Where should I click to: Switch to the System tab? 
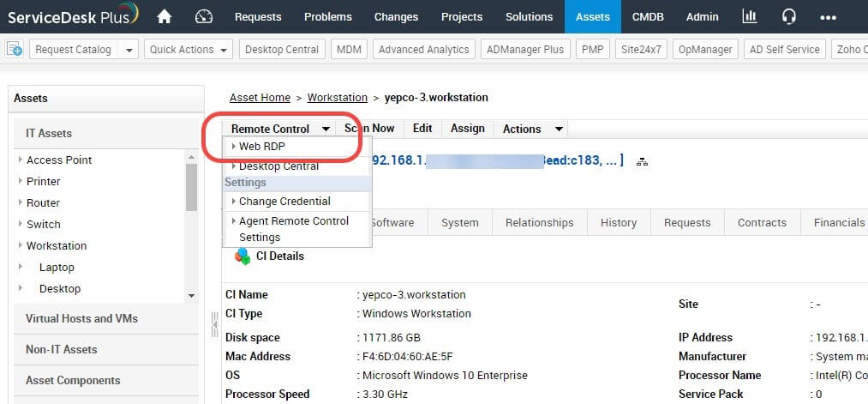459,222
